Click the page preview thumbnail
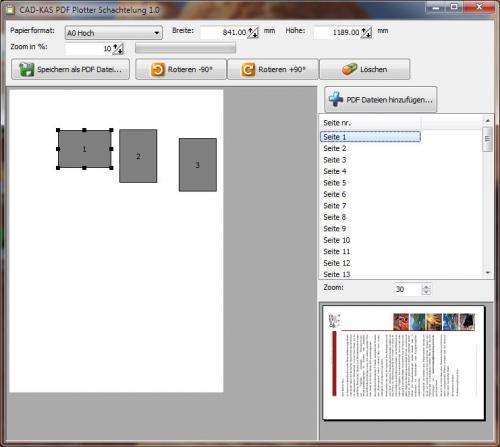 403,363
